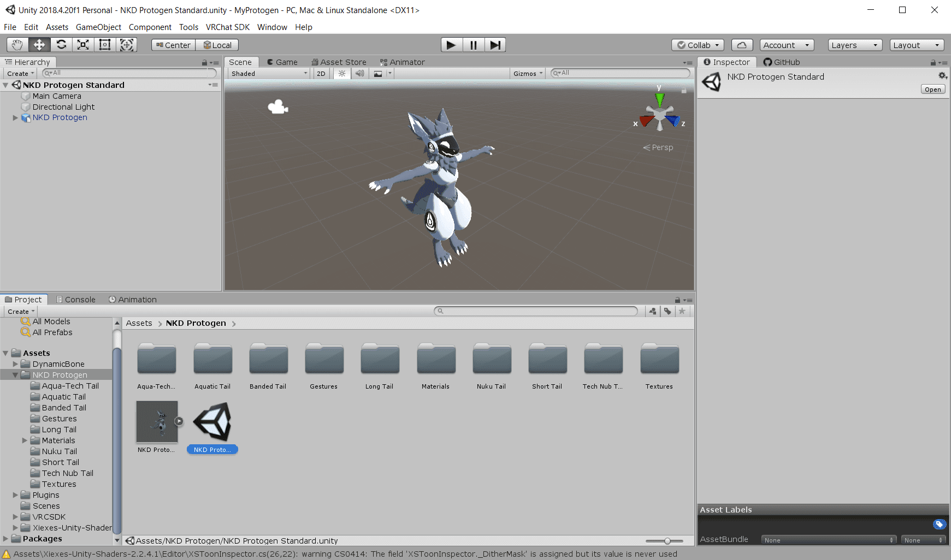The image size is (951, 560).
Task: Click the Open button in Inspector
Action: [x=933, y=90]
